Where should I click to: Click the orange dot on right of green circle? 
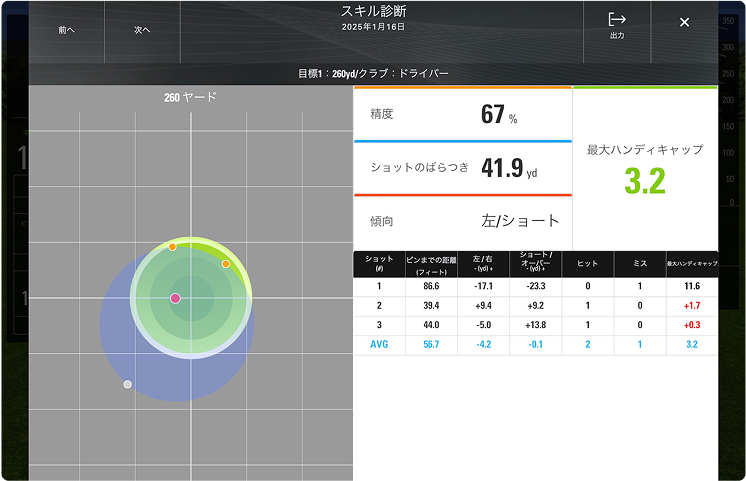point(226,264)
